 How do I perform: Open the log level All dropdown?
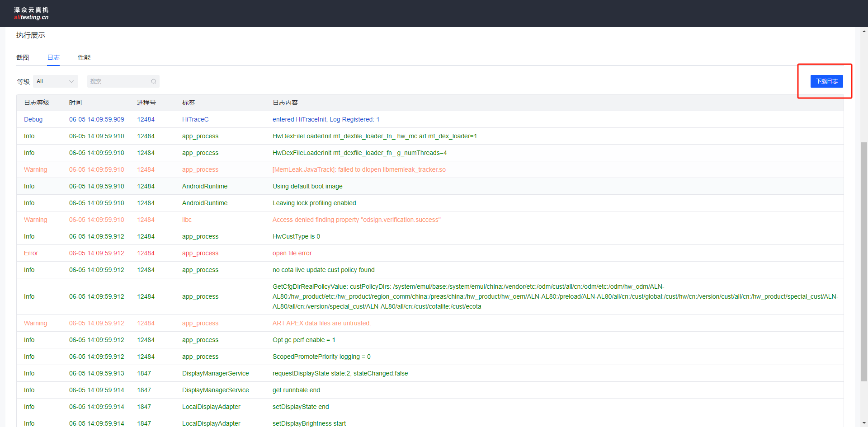tap(55, 81)
